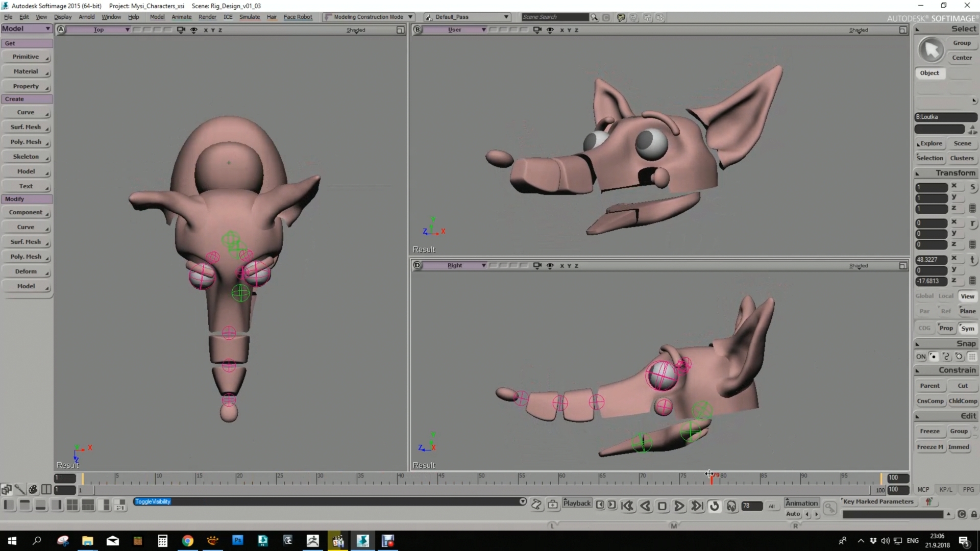Screen dimensions: 980x551
Task: Click the camera icon in viewport D
Action: pyautogui.click(x=537, y=266)
